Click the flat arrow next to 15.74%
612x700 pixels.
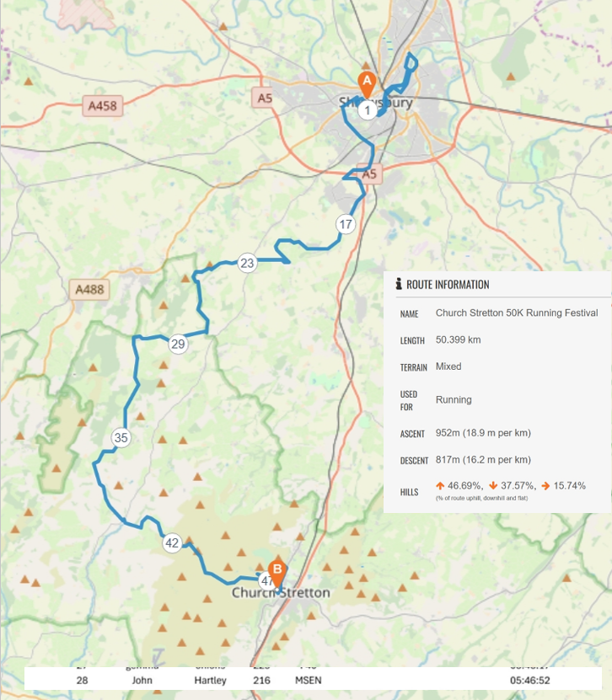(546, 486)
